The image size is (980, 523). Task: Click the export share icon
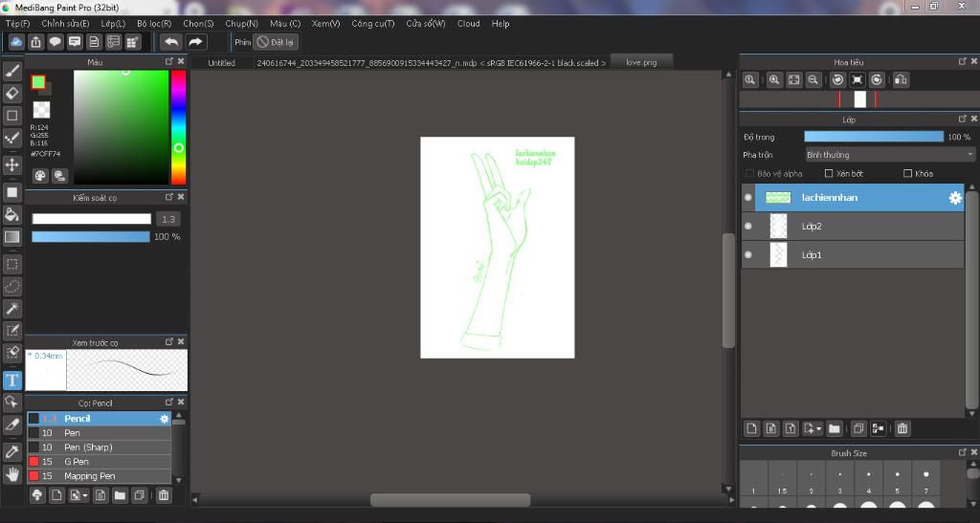(35, 42)
